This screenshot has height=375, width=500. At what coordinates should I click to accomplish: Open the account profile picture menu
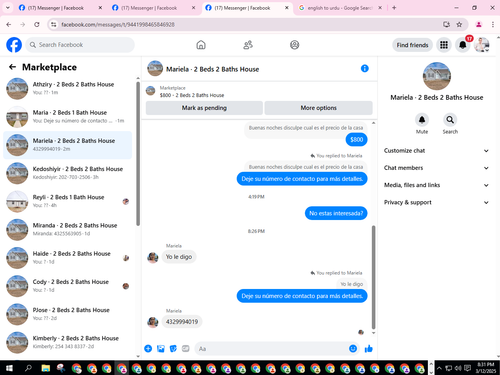482,45
